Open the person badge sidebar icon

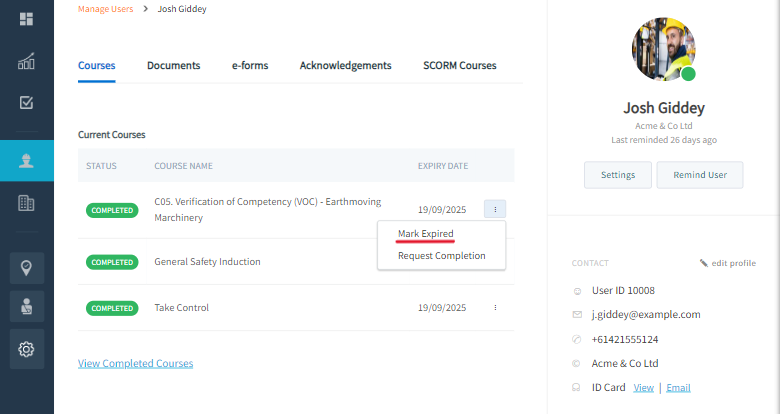pyautogui.click(x=26, y=307)
